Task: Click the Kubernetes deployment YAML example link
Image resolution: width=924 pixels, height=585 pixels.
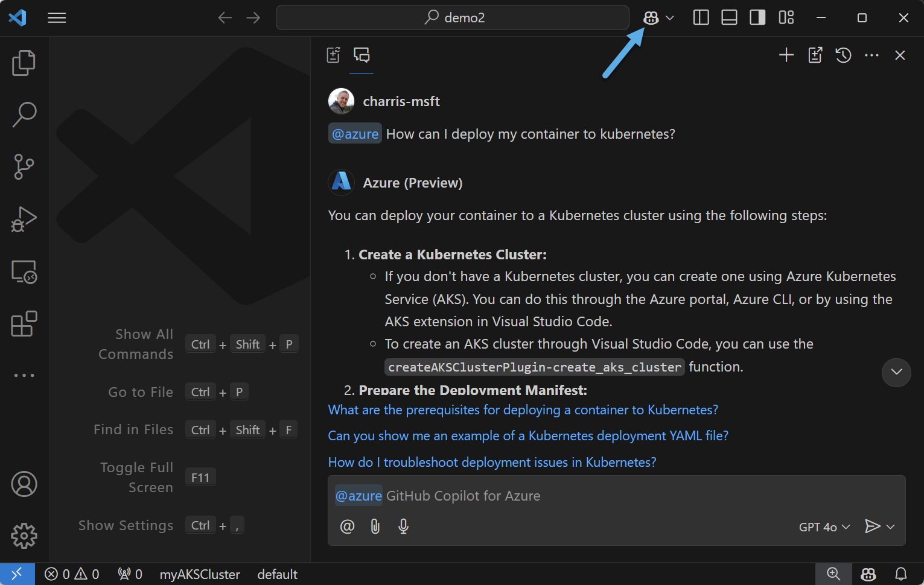Action: pos(527,435)
